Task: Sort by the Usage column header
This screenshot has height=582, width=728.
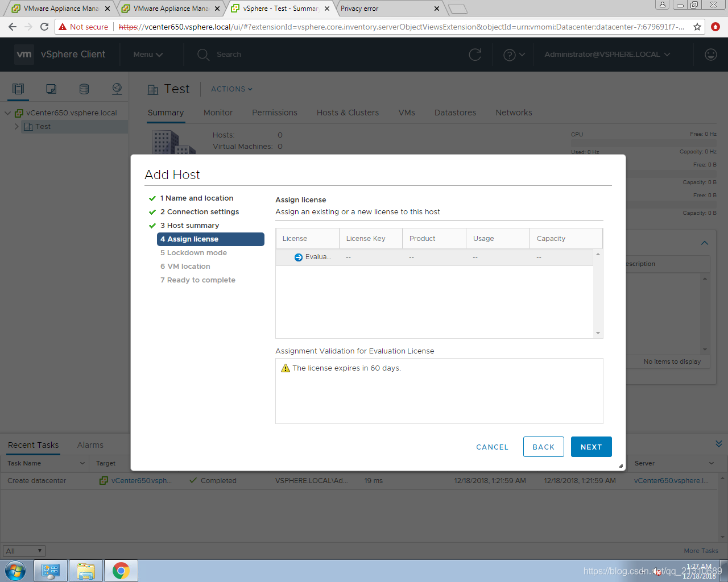Action: [x=498, y=239]
